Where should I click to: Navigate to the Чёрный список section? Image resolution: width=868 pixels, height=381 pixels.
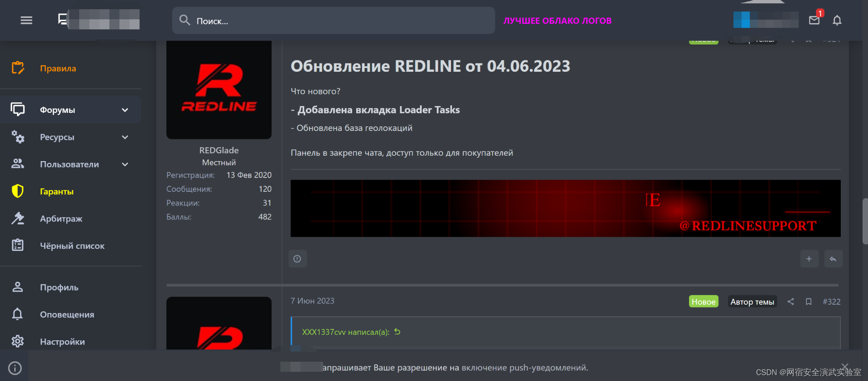[72, 246]
